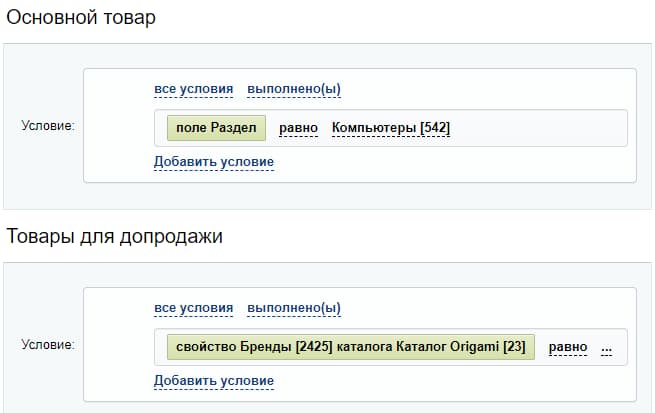Click the 'Основной товар' heading

(x=81, y=18)
